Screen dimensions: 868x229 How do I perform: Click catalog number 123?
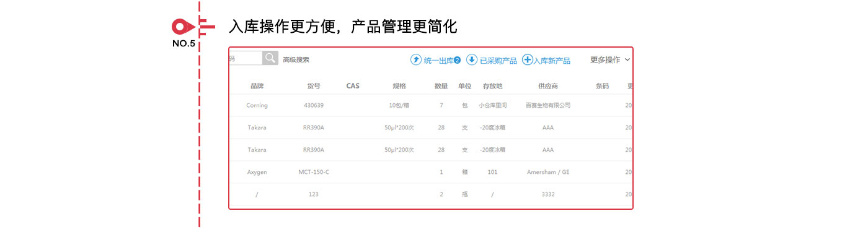[314, 194]
